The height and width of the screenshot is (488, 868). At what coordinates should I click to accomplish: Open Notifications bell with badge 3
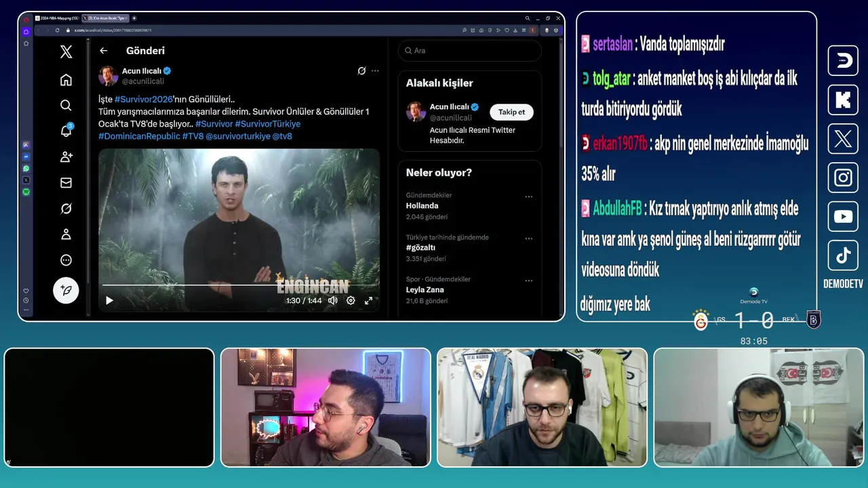tap(66, 131)
